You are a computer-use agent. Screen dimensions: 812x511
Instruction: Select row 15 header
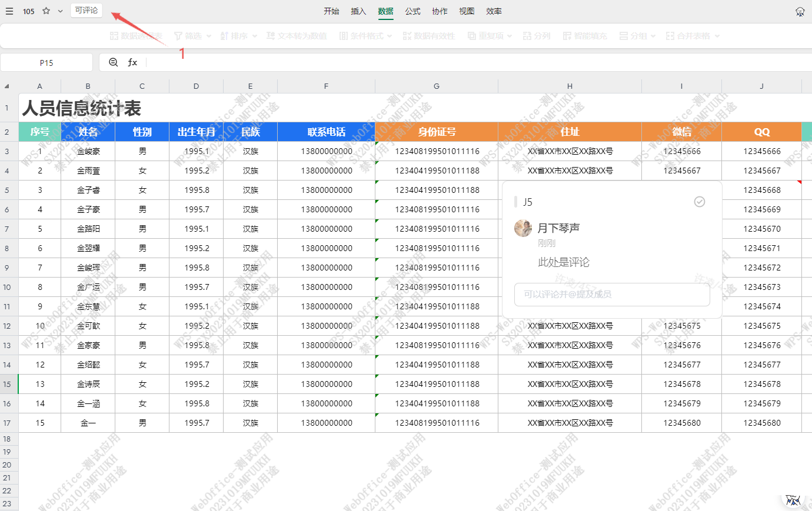[x=9, y=384]
